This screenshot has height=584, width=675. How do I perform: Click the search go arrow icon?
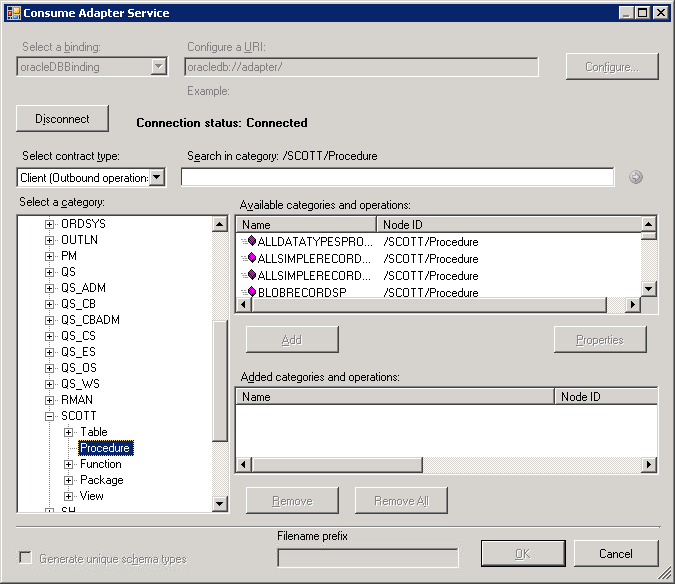pyautogui.click(x=635, y=177)
